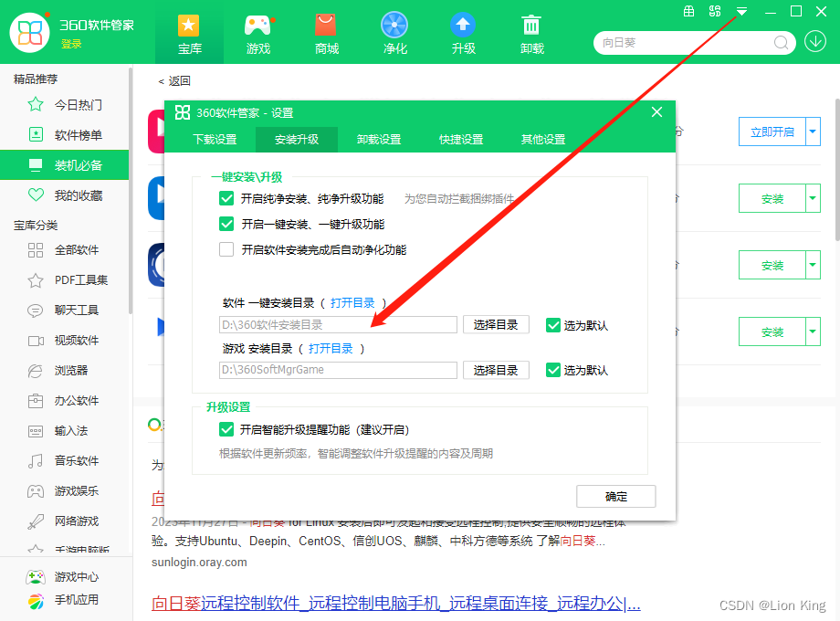840x621 pixels.
Task: Expand dropdown arrow beside second 安装 button
Action: point(814,265)
